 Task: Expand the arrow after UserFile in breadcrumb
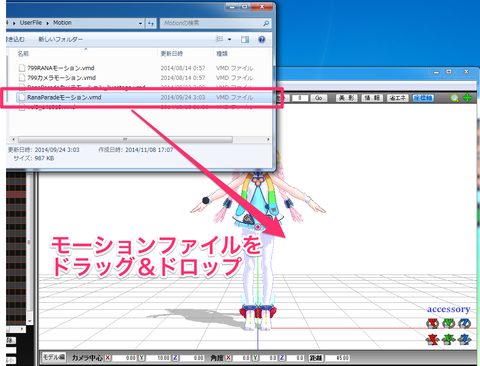coord(48,23)
